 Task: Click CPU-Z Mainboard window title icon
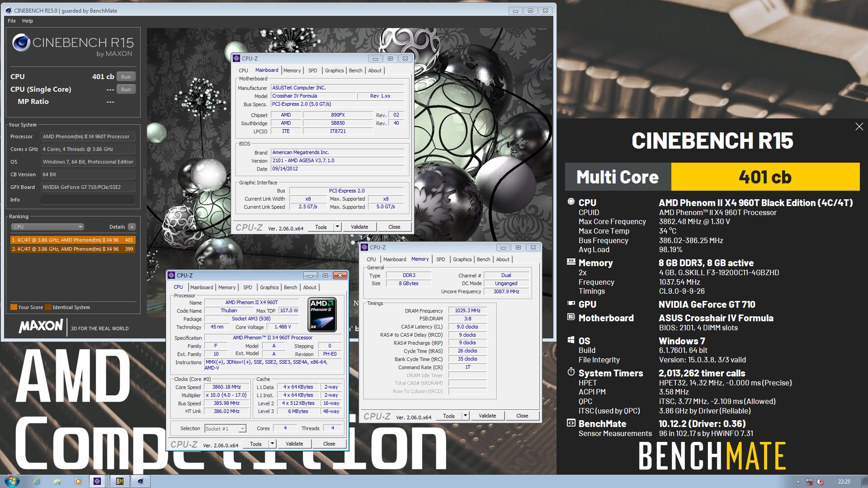point(236,58)
